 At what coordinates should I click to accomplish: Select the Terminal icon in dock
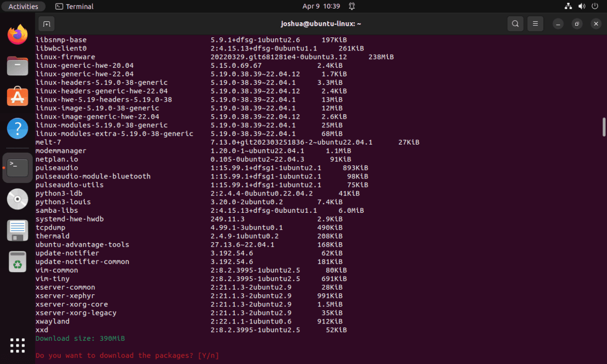18,167
